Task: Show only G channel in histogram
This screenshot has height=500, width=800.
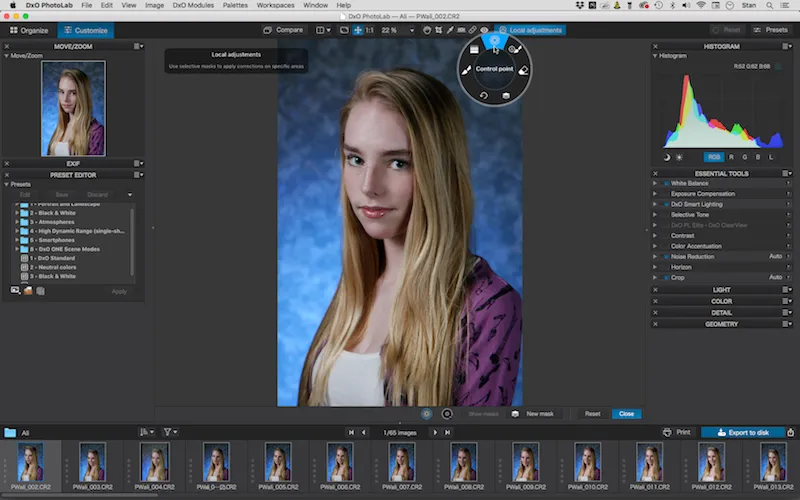Action: point(744,157)
